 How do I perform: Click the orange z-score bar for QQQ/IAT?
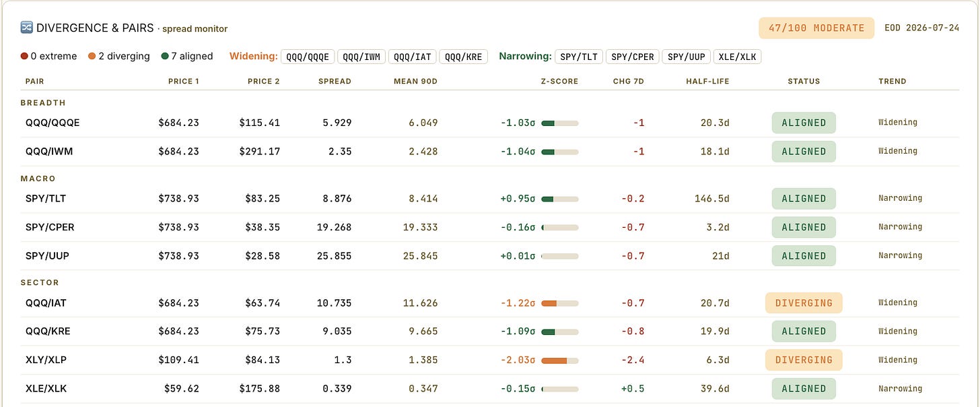coord(560,304)
